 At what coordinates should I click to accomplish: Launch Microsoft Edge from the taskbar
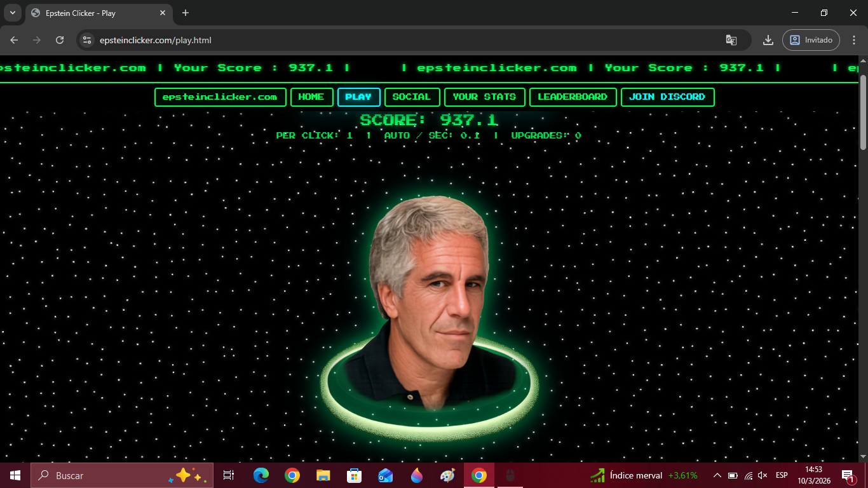click(x=261, y=475)
